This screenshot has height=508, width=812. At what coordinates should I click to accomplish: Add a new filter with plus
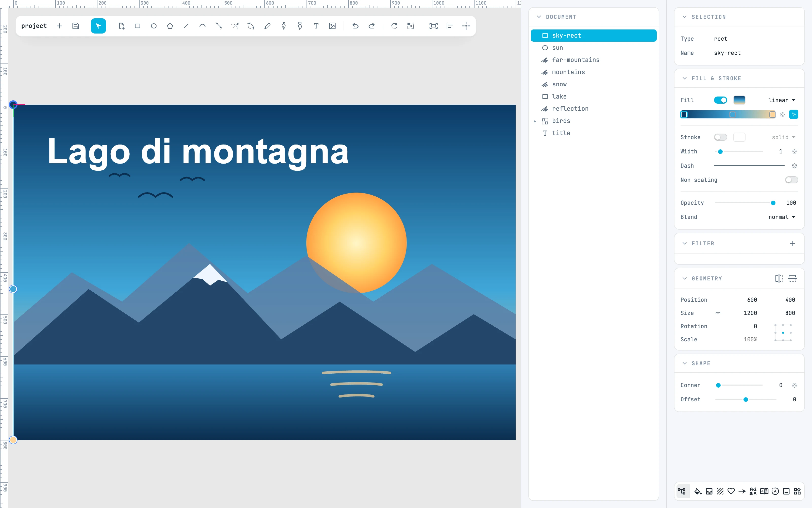tap(792, 243)
